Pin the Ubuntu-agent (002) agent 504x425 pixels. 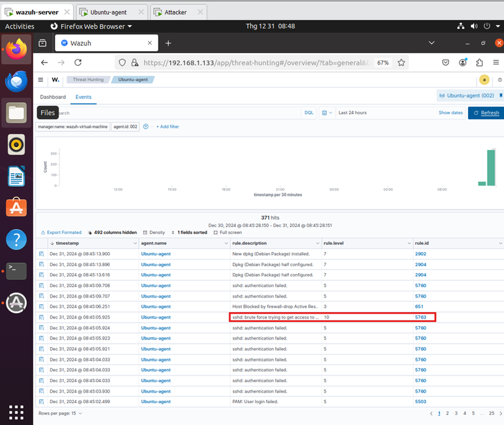tap(501, 96)
